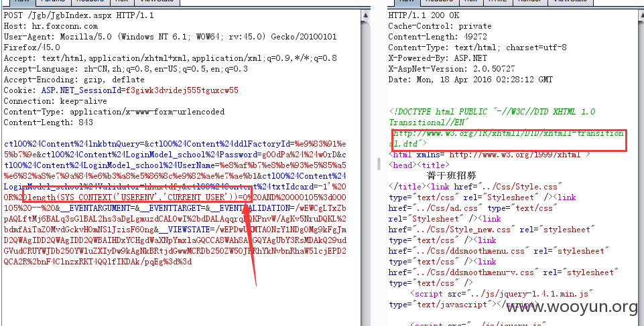Click the 'Content-Length: 843' request header
Viewport: 644px width, 326px height.
pos(48,123)
